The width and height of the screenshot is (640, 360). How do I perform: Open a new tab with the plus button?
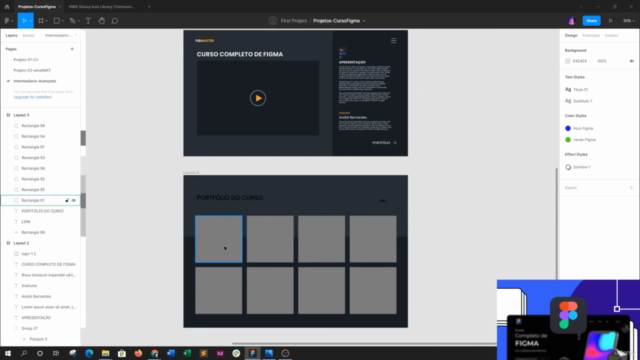point(149,7)
